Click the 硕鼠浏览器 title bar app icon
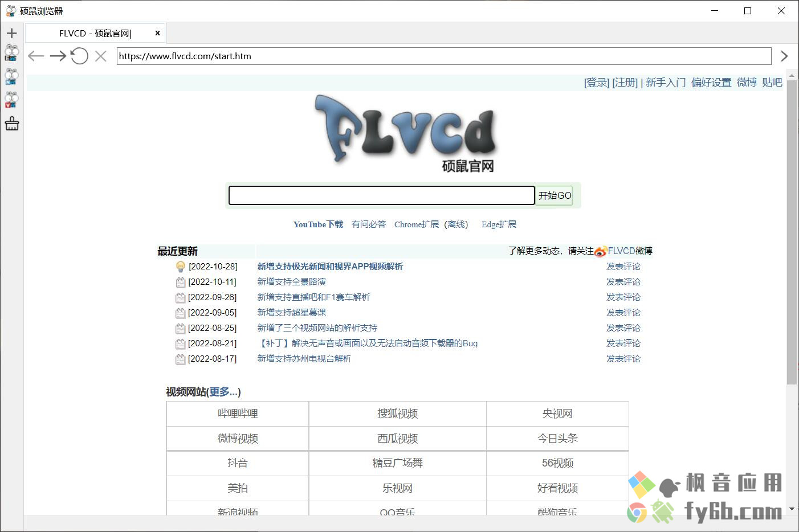Image resolution: width=799 pixels, height=532 pixels. coord(11,11)
